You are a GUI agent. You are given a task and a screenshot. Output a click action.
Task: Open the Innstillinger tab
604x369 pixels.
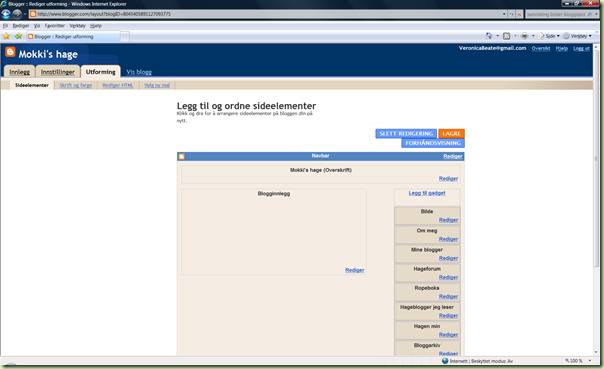pyautogui.click(x=58, y=72)
